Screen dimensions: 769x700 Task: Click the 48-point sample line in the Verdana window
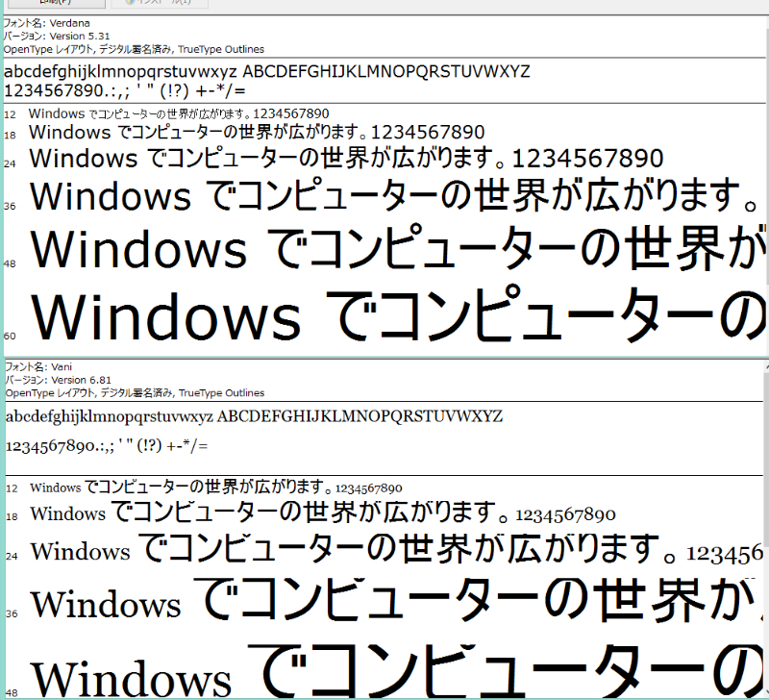point(397,248)
